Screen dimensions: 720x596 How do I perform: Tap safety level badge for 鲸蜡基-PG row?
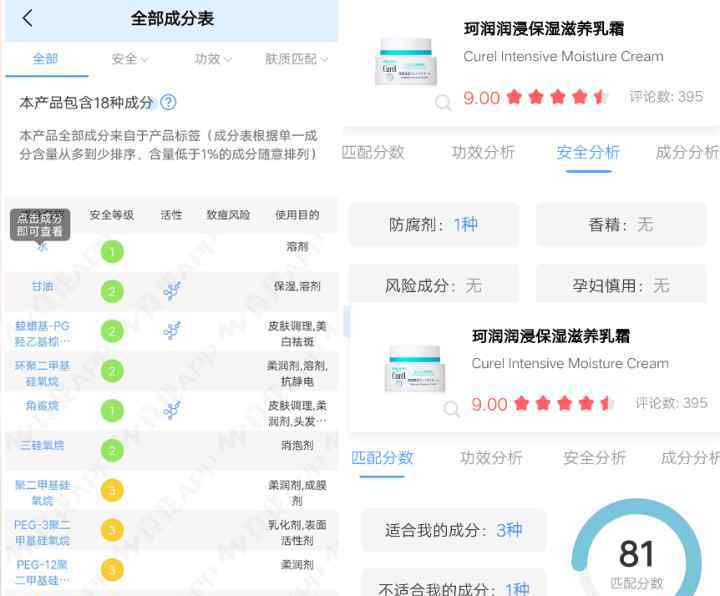tap(112, 331)
